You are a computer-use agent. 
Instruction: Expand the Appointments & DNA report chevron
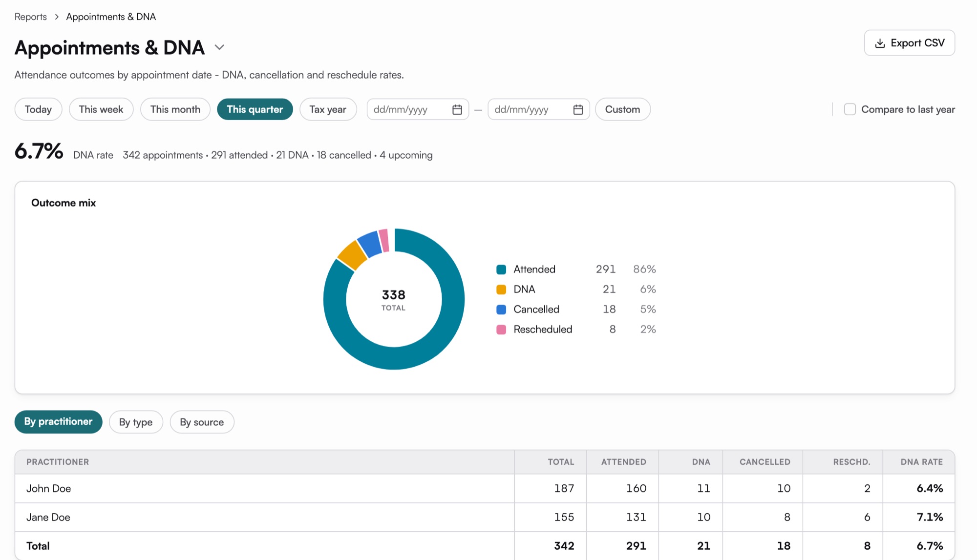pyautogui.click(x=219, y=47)
